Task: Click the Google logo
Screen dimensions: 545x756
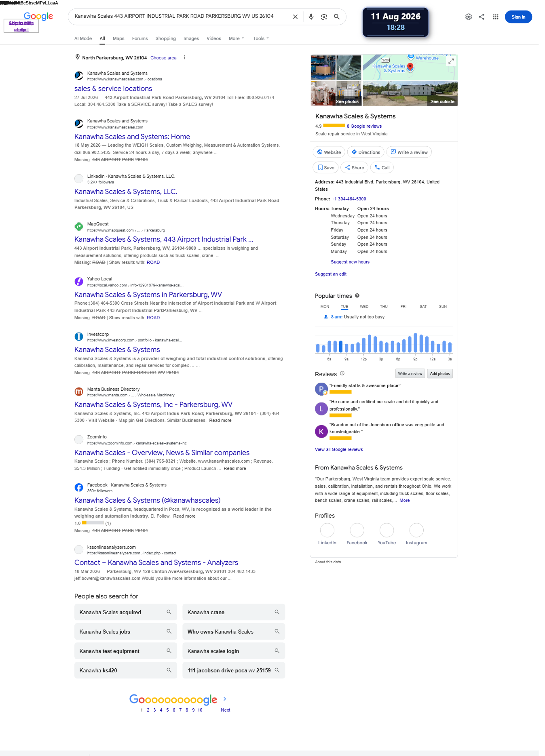Action: pyautogui.click(x=38, y=16)
